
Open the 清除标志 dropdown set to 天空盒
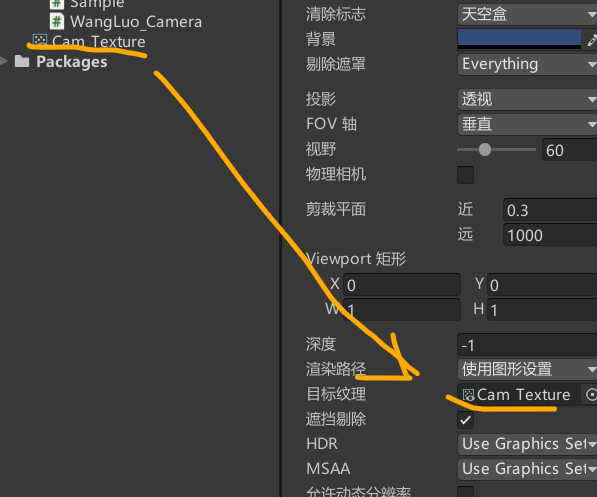[x=527, y=14]
